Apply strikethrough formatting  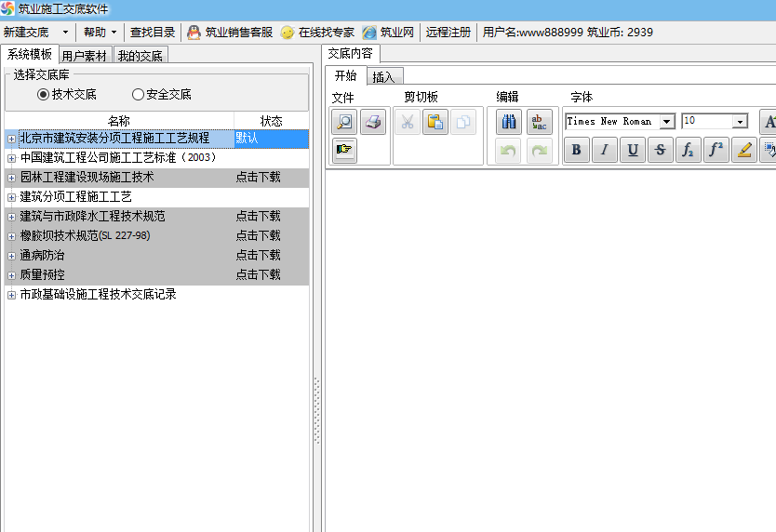pos(661,150)
